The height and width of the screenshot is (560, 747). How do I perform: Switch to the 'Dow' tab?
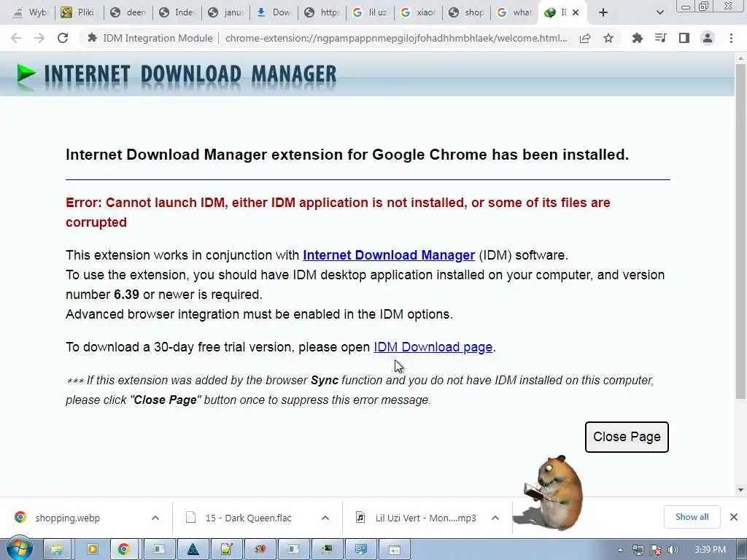[274, 13]
